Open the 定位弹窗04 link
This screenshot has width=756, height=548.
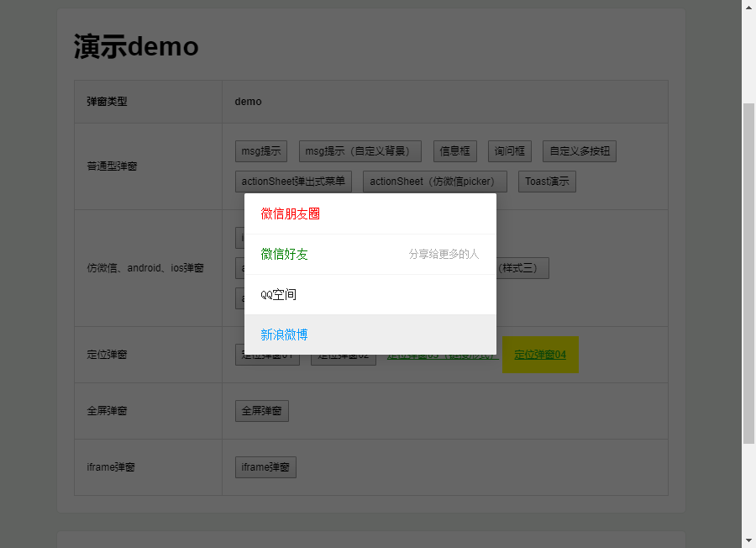tap(540, 355)
